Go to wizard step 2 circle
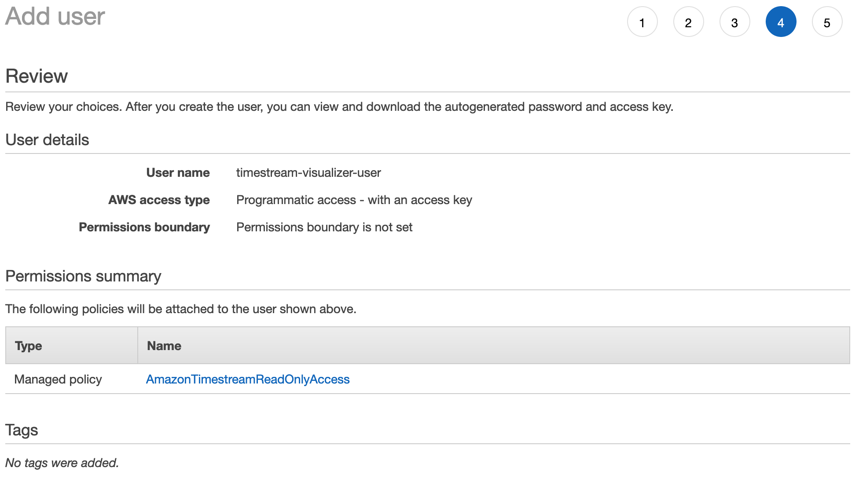 688,22
